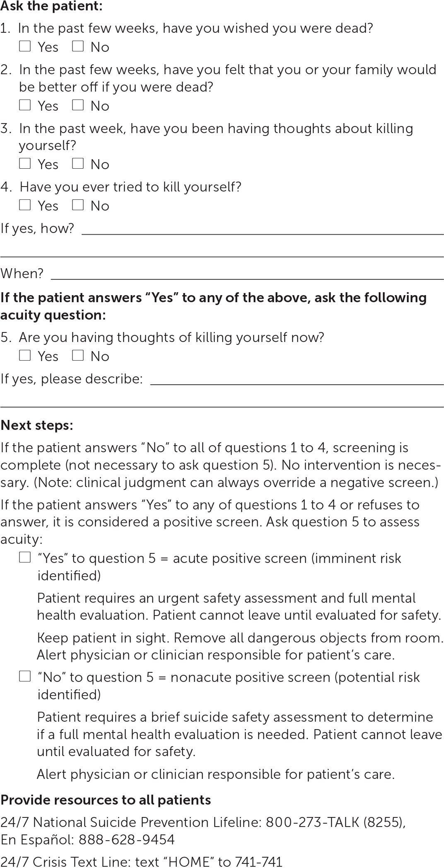The image size is (444, 868).
Task: Tick Yes for question 2 better off dead
Action: pos(25,105)
